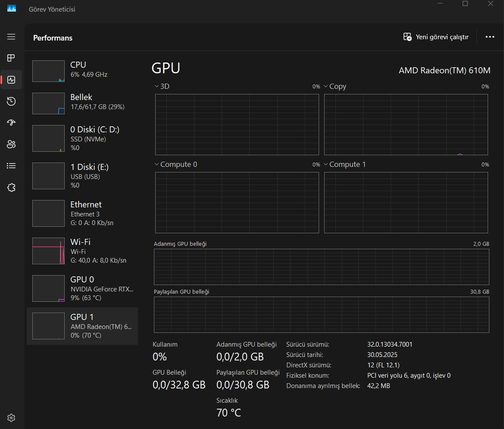Click the Wi-Fi mini graph thumbnail

coord(49,251)
